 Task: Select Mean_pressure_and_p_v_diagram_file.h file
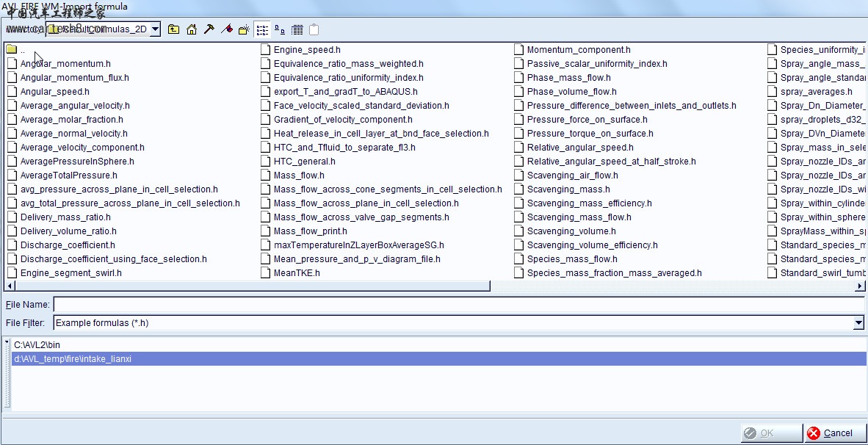point(351,258)
